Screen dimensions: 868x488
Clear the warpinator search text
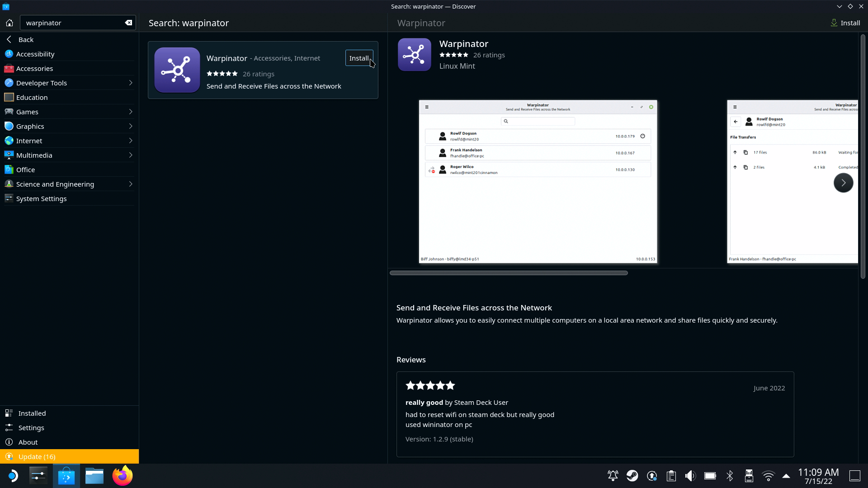click(x=128, y=23)
